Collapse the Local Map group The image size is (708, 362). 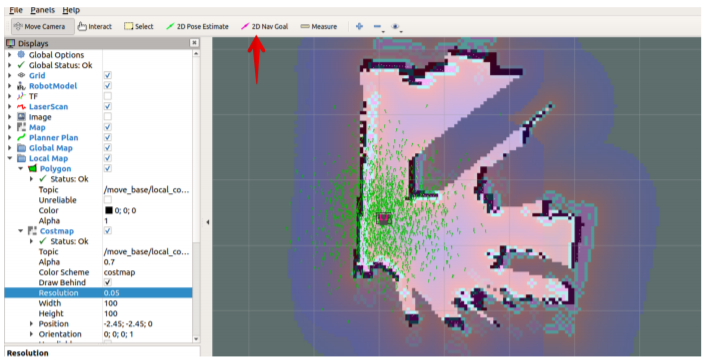[x=10, y=158]
